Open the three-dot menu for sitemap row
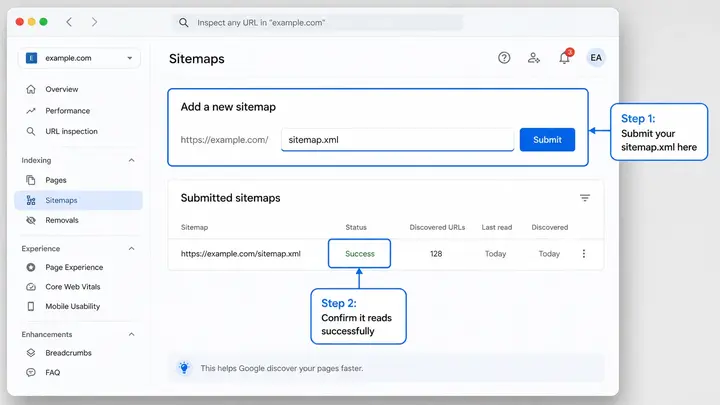This screenshot has width=720, height=405. click(x=584, y=253)
